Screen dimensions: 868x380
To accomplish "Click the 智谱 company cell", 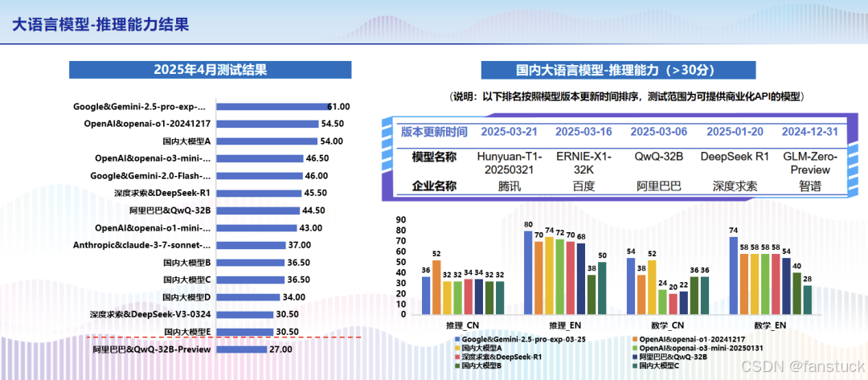I will pyautogui.click(x=810, y=186).
